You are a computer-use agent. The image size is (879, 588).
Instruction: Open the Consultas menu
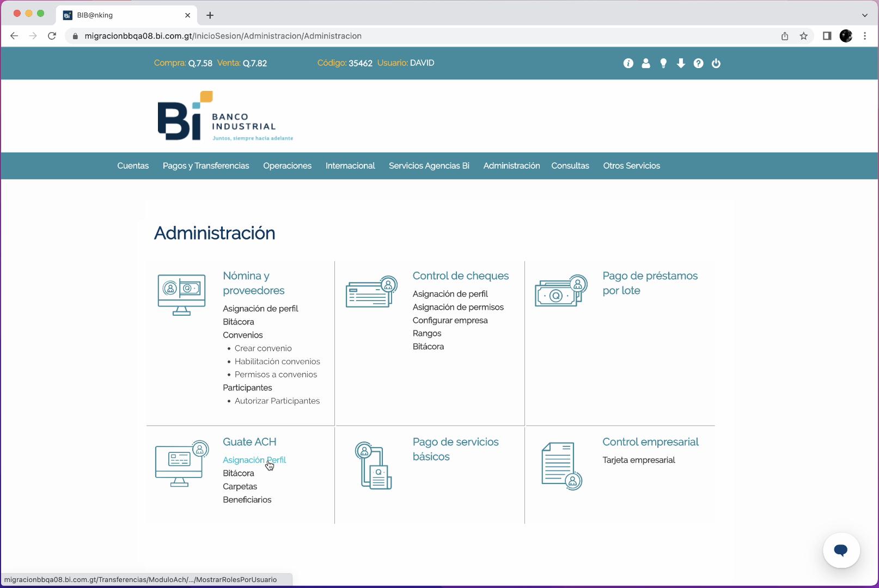570,166
